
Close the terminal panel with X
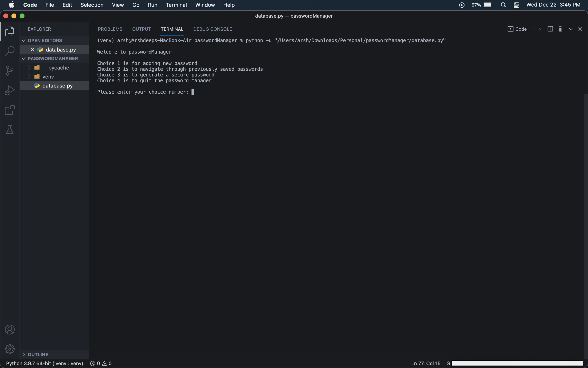coord(580,29)
